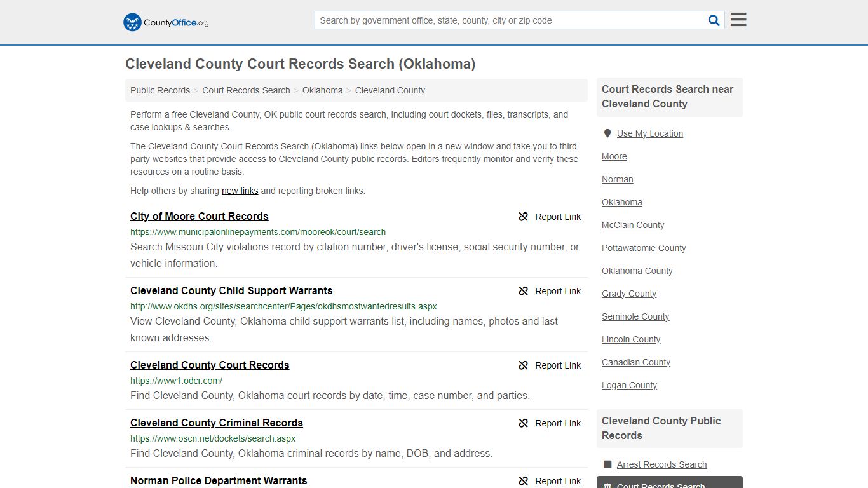
Task: Open Norman Police Department Warrants title
Action: (219, 480)
